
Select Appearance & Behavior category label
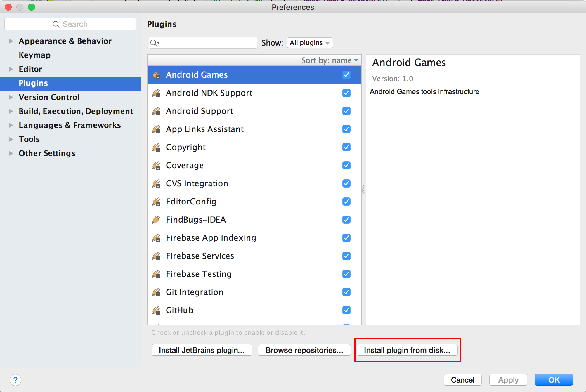point(65,41)
